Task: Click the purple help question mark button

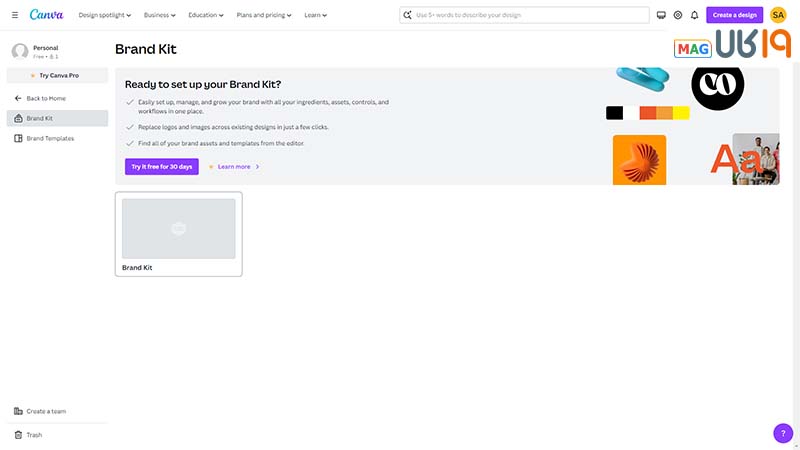Action: pyautogui.click(x=783, y=433)
